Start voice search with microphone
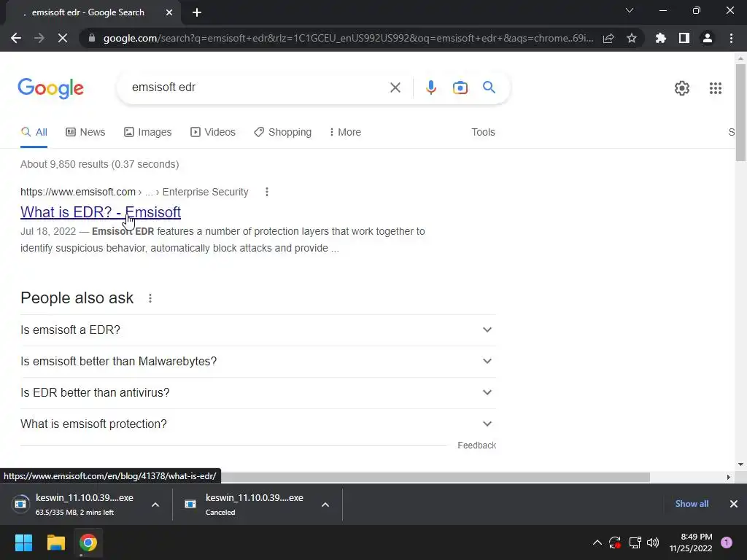Image resolution: width=747 pixels, height=560 pixels. coord(430,87)
